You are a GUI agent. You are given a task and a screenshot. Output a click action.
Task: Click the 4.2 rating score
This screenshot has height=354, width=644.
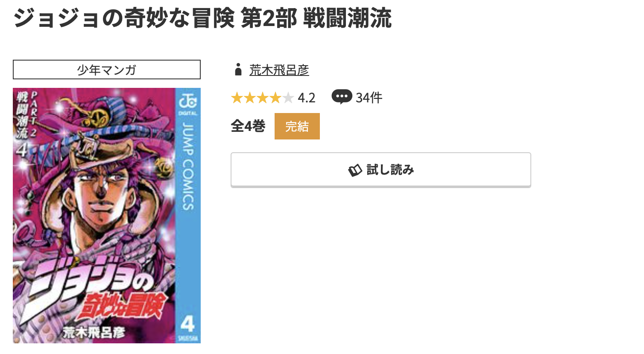tap(307, 98)
